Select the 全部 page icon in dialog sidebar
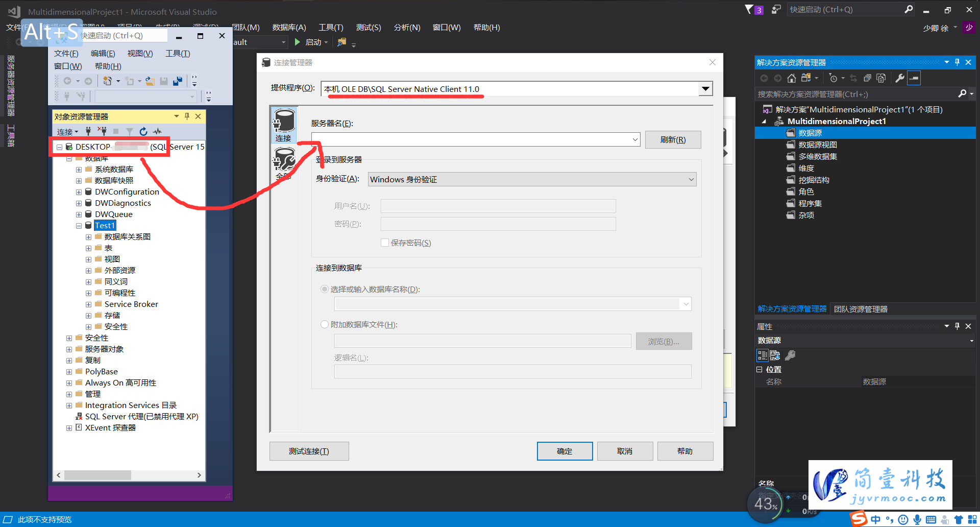This screenshot has height=527, width=980. [284, 163]
